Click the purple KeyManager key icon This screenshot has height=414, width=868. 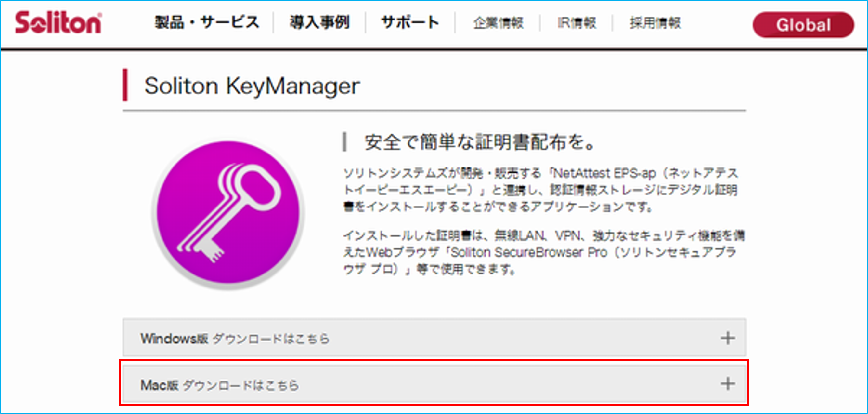click(x=228, y=213)
